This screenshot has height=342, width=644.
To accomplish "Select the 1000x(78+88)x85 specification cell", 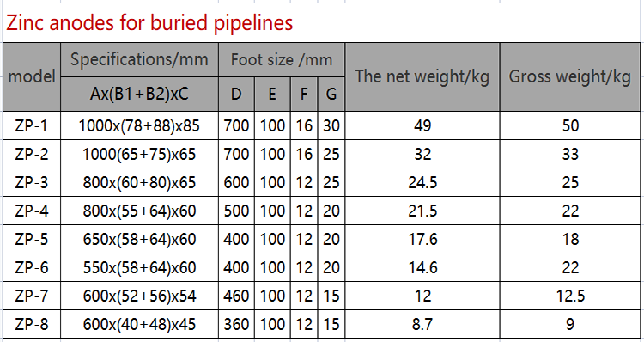I will pos(139,125).
